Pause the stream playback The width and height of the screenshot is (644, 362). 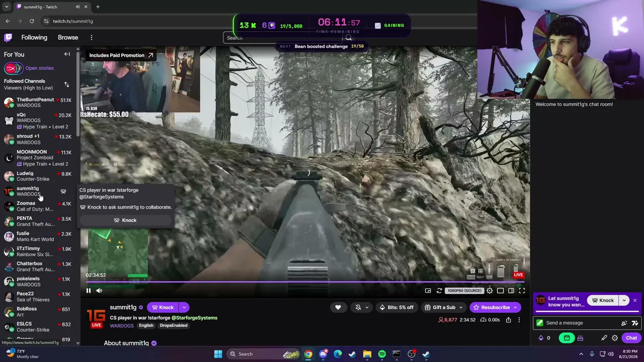pyautogui.click(x=89, y=291)
